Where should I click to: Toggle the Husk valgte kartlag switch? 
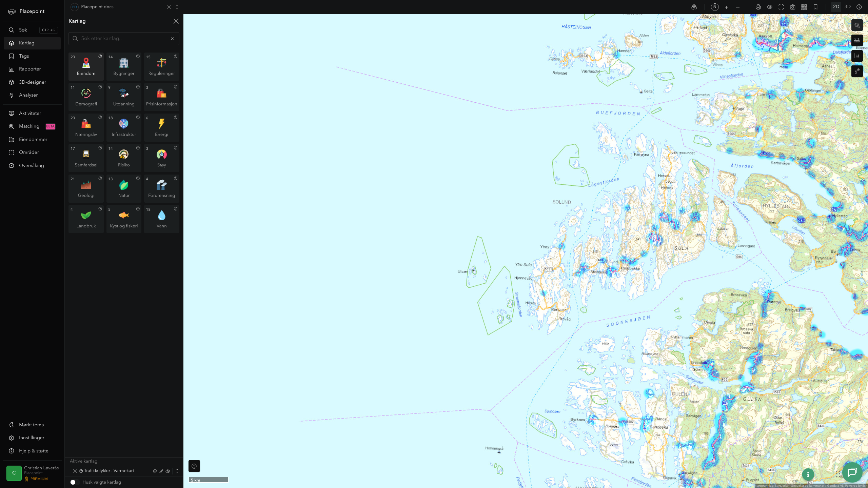click(75, 482)
